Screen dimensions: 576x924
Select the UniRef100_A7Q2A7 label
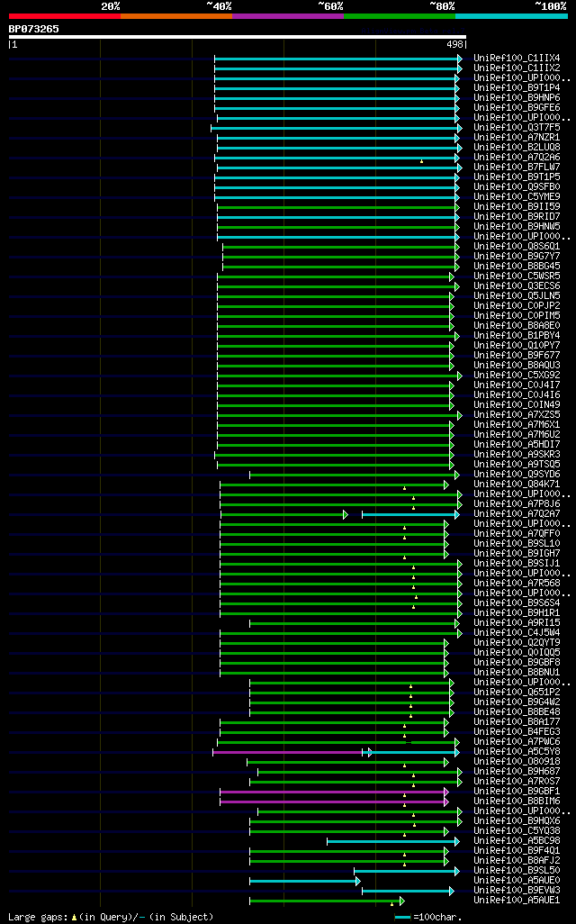(x=517, y=514)
